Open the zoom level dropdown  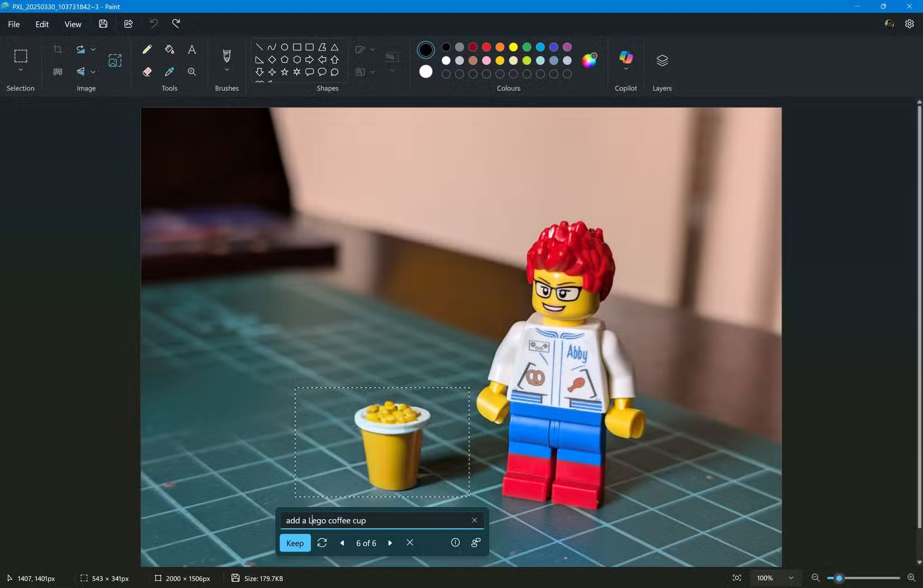(x=791, y=578)
